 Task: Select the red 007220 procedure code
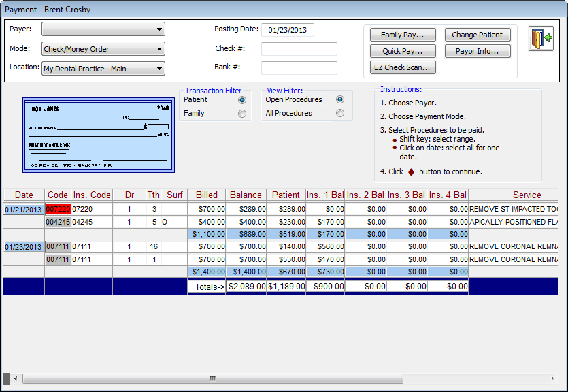tap(58, 210)
